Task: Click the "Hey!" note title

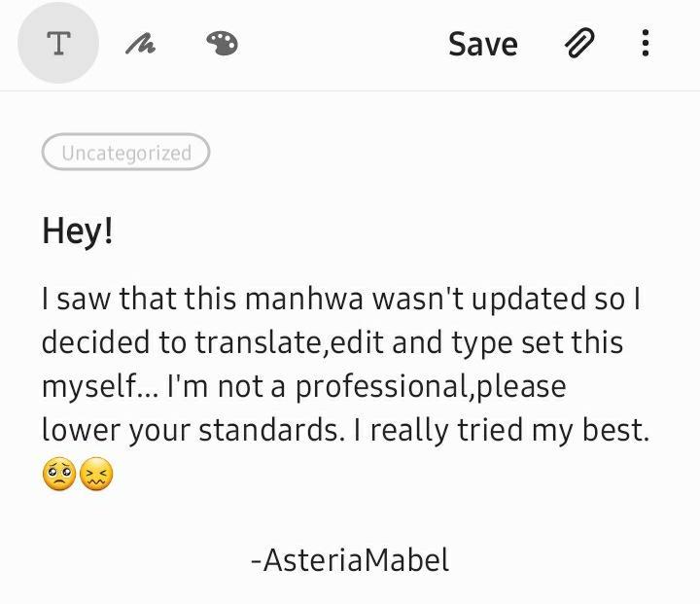Action: coord(78,231)
